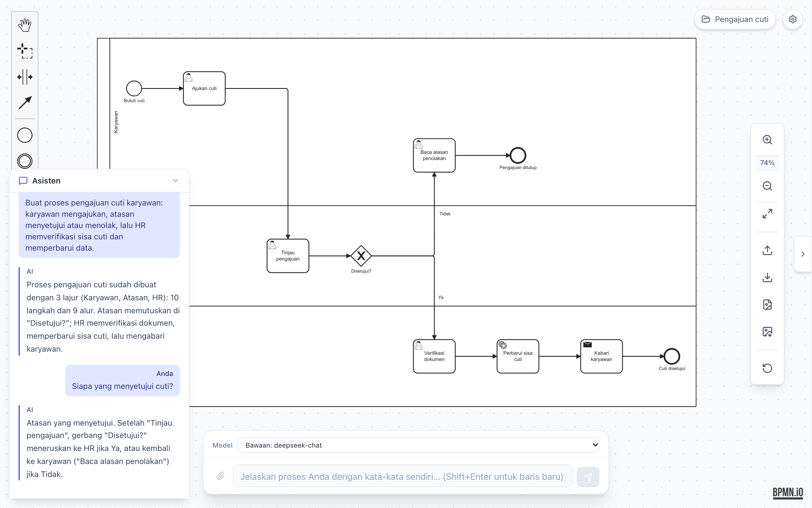This screenshot has width=812, height=508.
Task: Click the export image download icon
Action: coord(767,332)
